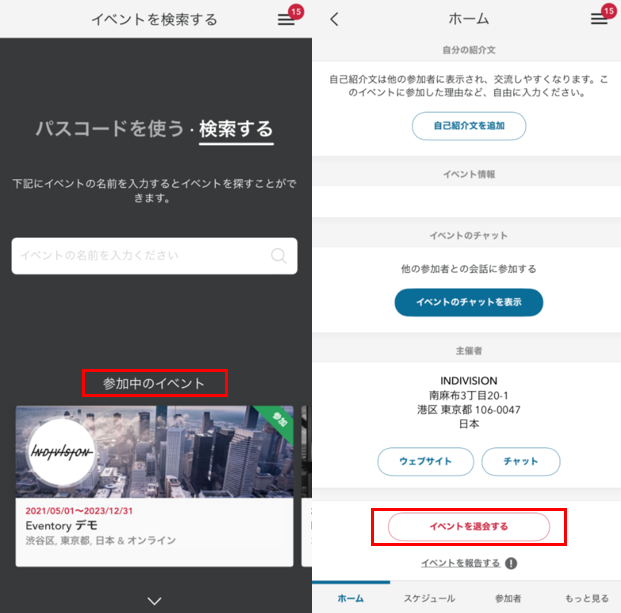Open organizer ウェブサイト button
The height and width of the screenshot is (613, 621).
pos(425,461)
